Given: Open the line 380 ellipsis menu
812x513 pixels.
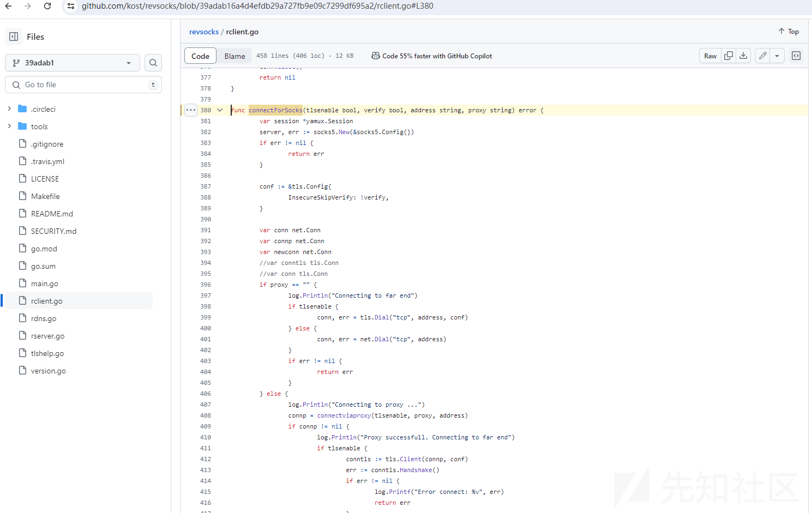Looking at the screenshot, I should pyautogui.click(x=190, y=110).
